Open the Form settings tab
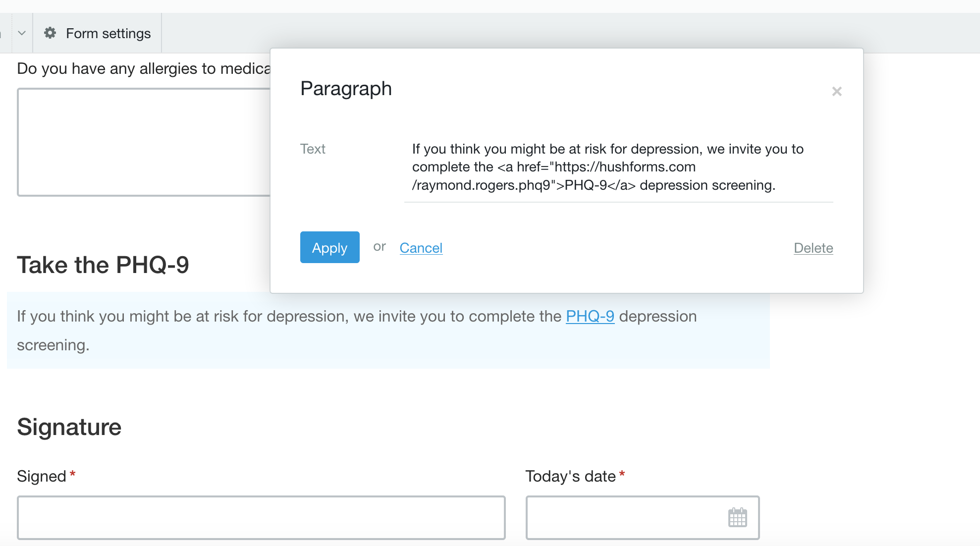The width and height of the screenshot is (980, 546). pyautogui.click(x=108, y=33)
